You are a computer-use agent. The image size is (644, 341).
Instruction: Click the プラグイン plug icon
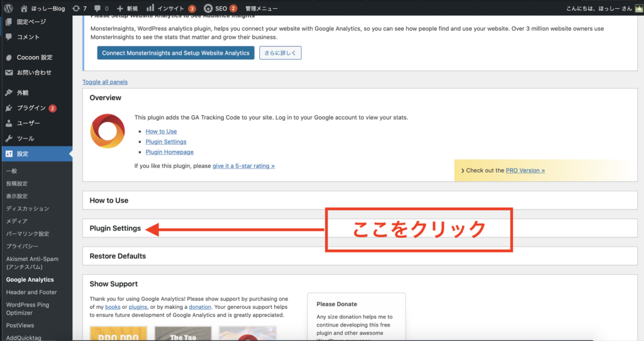(9, 108)
